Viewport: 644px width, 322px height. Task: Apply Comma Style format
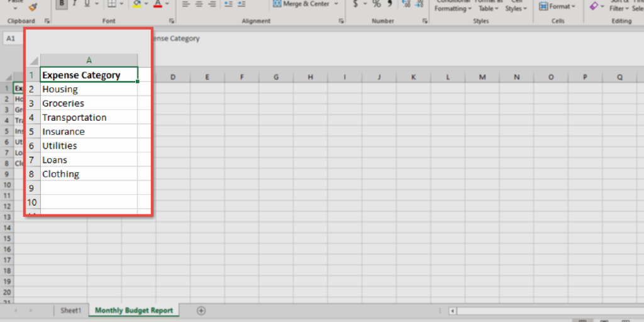(390, 4)
